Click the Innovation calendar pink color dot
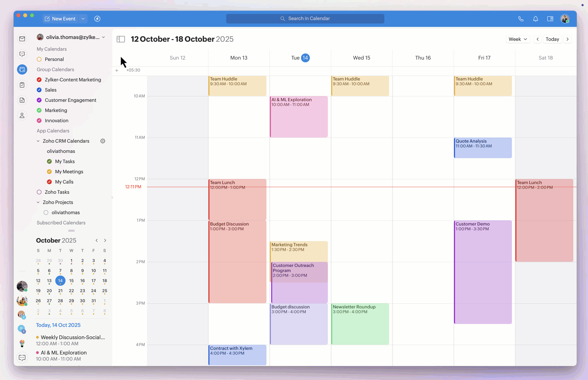This screenshot has width=588, height=380. [x=39, y=120]
